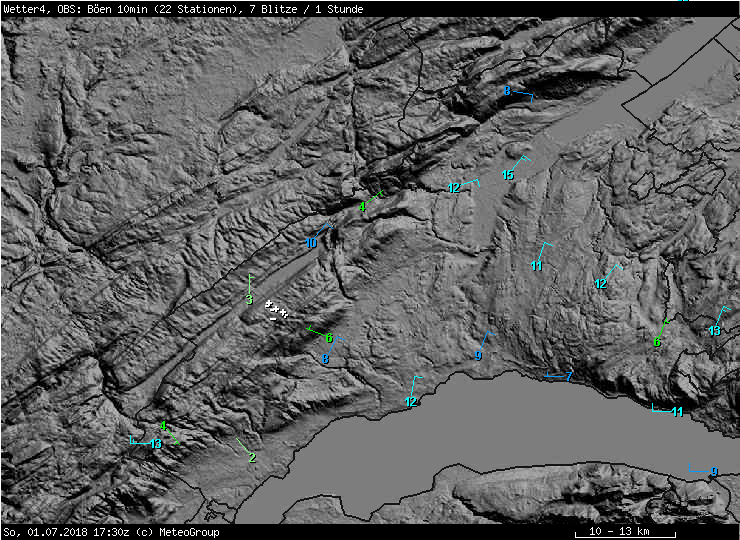Click the green 4 beside cyan 13
The width and height of the screenshot is (740, 540).
(163, 426)
